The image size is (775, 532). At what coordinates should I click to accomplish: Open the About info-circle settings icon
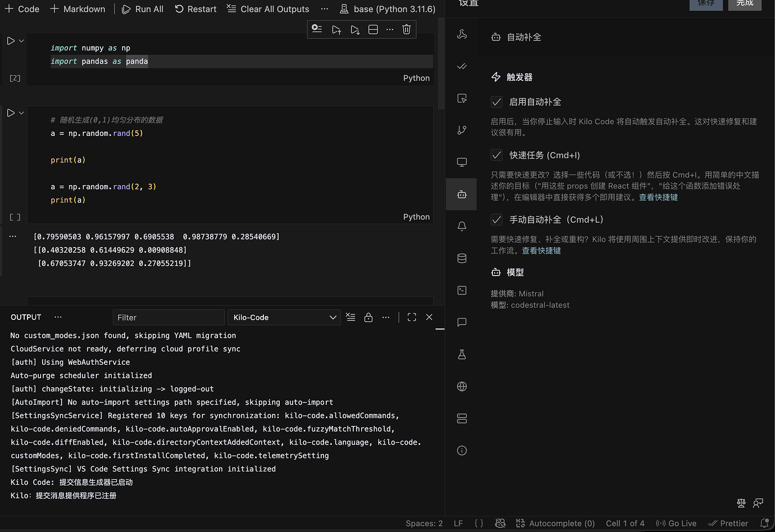(462, 451)
